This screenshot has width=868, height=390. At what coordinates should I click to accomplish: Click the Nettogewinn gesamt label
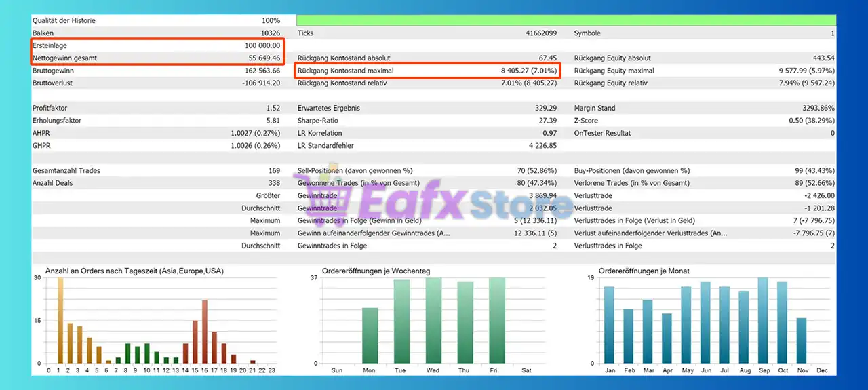coord(64,58)
